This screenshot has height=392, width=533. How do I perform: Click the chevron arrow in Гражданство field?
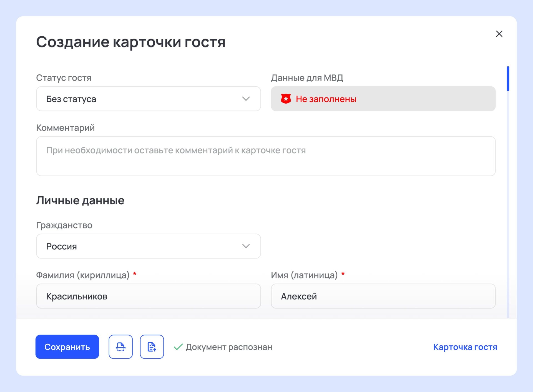point(246,246)
